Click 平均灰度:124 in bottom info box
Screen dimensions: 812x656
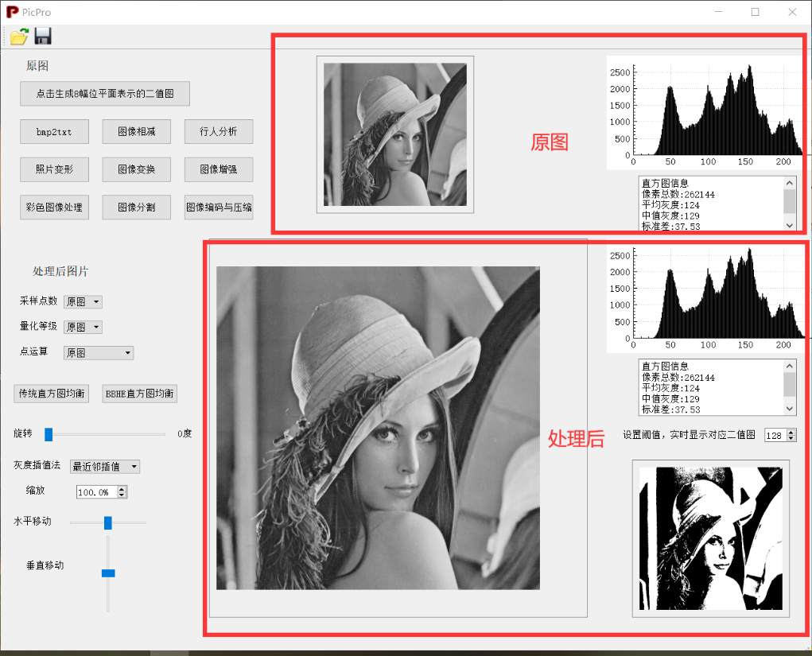tap(670, 388)
